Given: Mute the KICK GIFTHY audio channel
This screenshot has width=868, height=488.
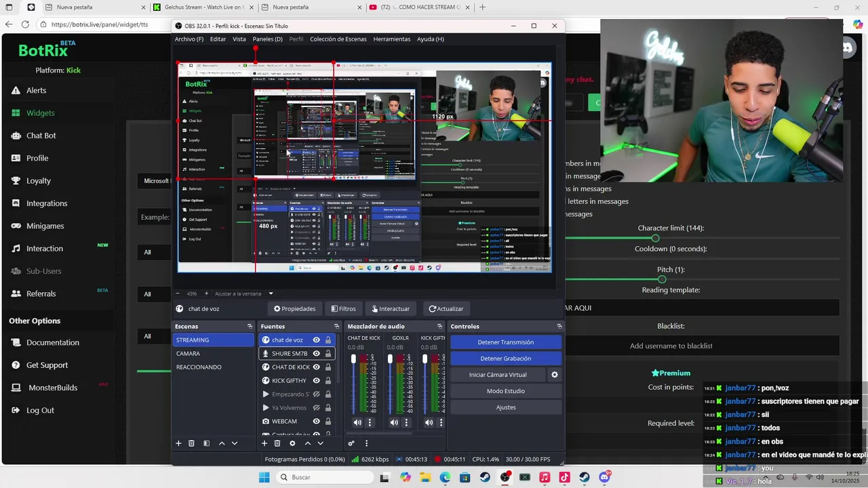Looking at the screenshot, I should [429, 422].
